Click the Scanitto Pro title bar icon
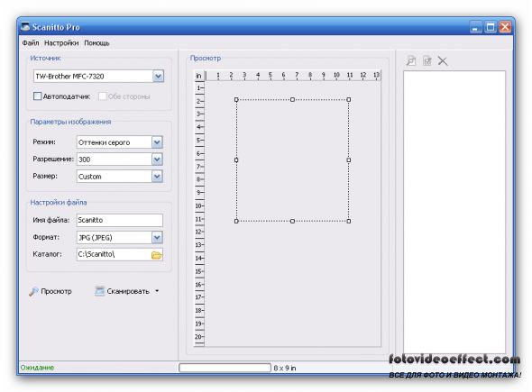 [x=25, y=27]
